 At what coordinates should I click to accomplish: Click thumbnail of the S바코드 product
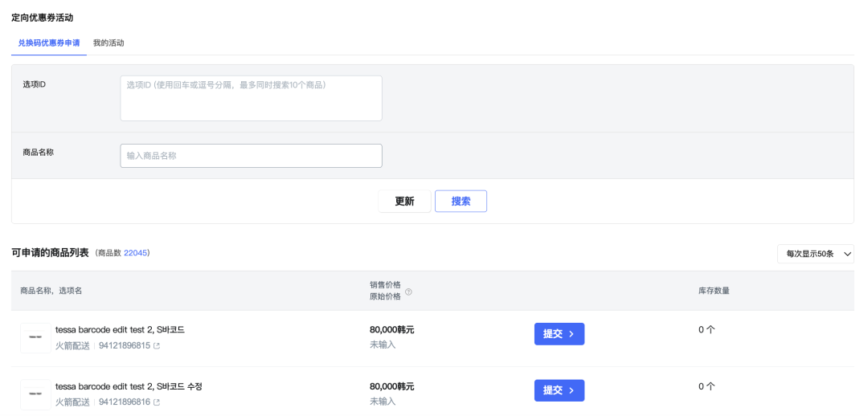(35, 338)
